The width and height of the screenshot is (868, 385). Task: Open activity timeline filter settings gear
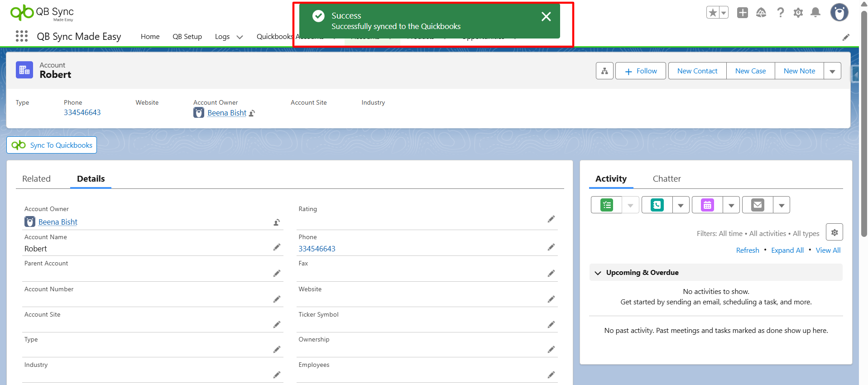pyautogui.click(x=834, y=232)
